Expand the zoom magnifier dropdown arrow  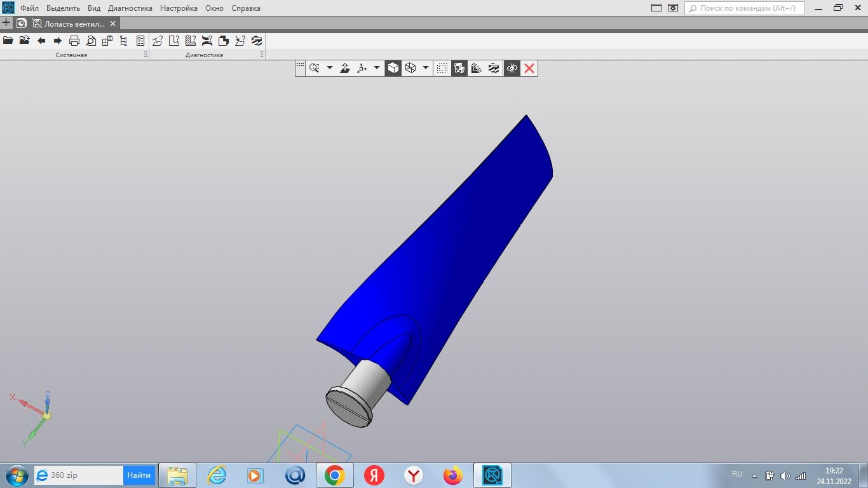pyautogui.click(x=329, y=68)
